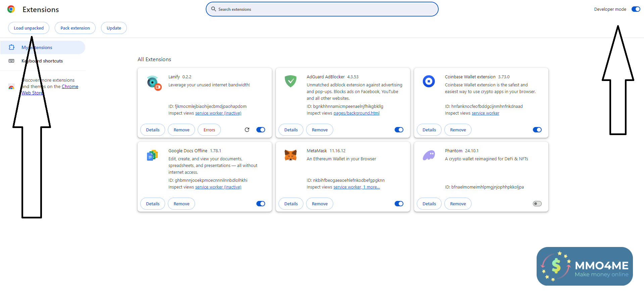Disable the MetaMask extension toggle

399,204
